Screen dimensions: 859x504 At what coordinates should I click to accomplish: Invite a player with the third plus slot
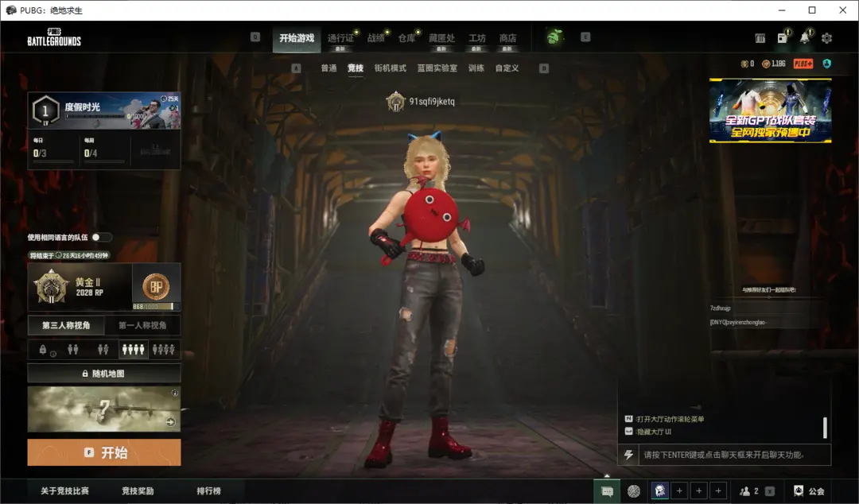tap(718, 490)
